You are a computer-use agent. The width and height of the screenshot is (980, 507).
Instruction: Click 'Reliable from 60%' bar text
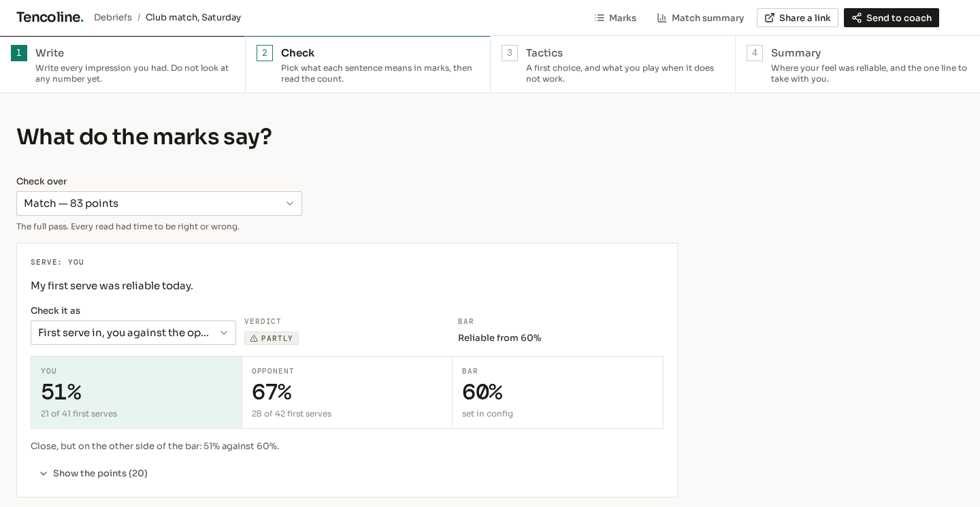[500, 338]
